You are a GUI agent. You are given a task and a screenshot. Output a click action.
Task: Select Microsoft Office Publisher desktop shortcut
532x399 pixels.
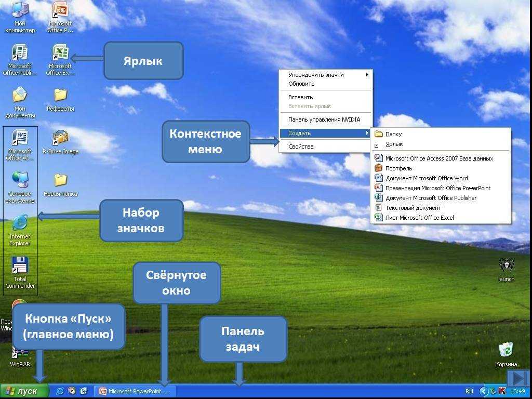coord(20,60)
